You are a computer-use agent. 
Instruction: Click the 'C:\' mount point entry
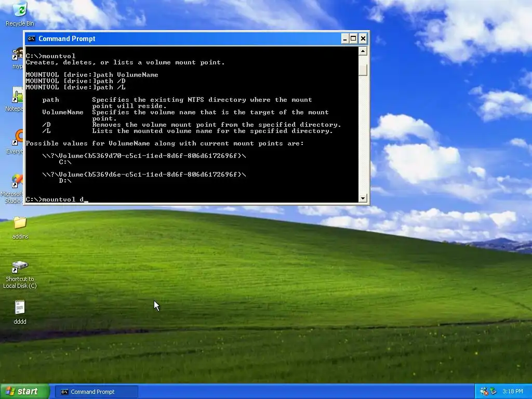[x=65, y=162]
